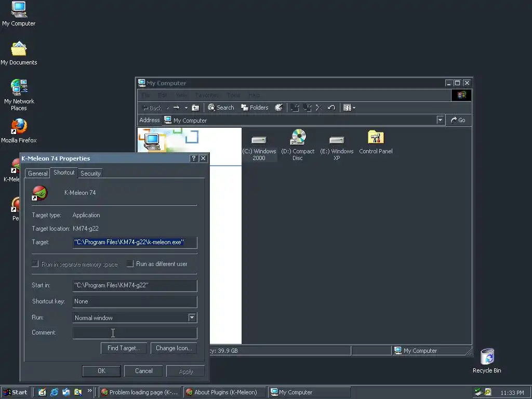Viewport: 532px width, 399px height.
Task: Toggle Run in separate memory space checkbox
Action: pyautogui.click(x=35, y=263)
